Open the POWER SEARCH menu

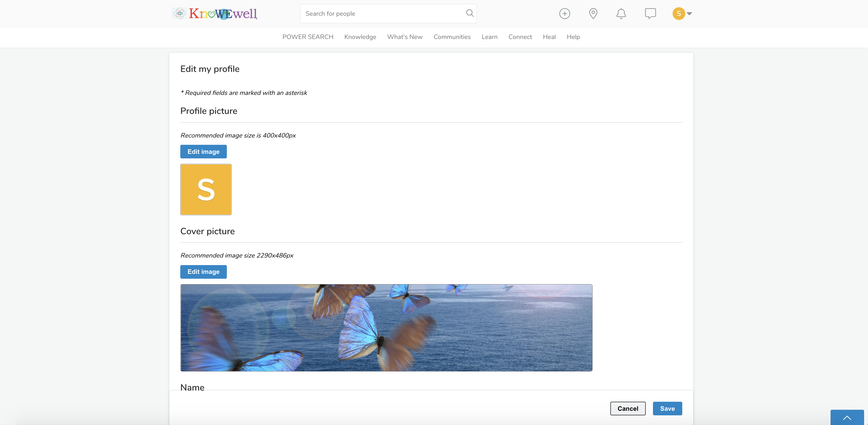pyautogui.click(x=308, y=37)
